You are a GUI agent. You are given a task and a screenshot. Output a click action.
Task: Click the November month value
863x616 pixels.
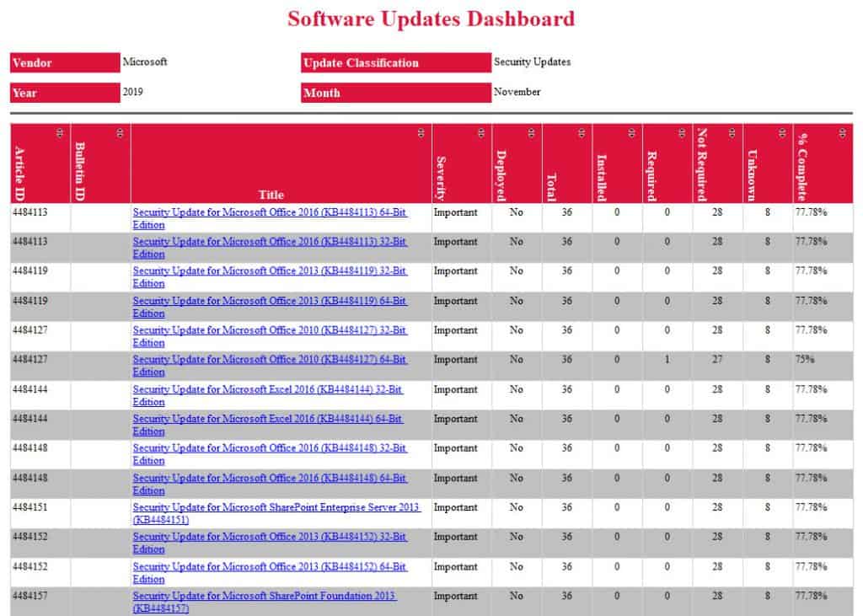click(517, 91)
